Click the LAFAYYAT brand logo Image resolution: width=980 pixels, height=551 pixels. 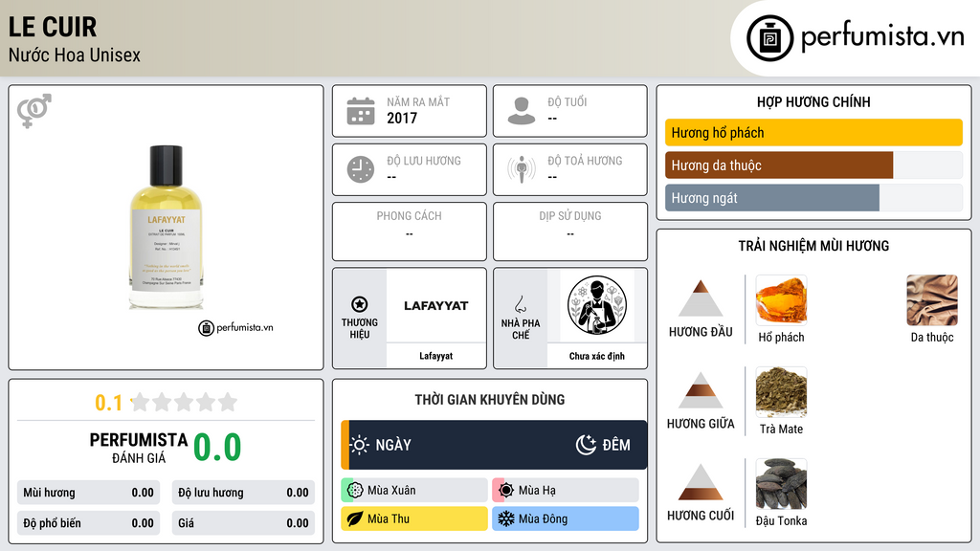tap(436, 305)
